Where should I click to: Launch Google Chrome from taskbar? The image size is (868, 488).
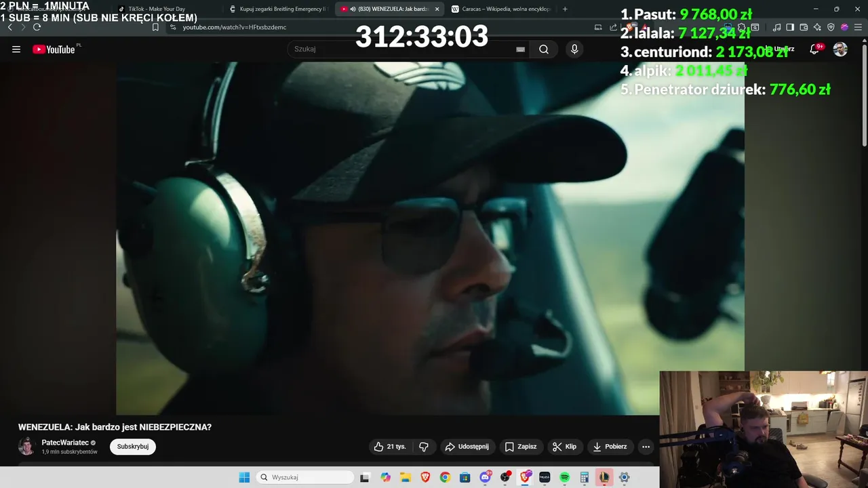pyautogui.click(x=445, y=477)
